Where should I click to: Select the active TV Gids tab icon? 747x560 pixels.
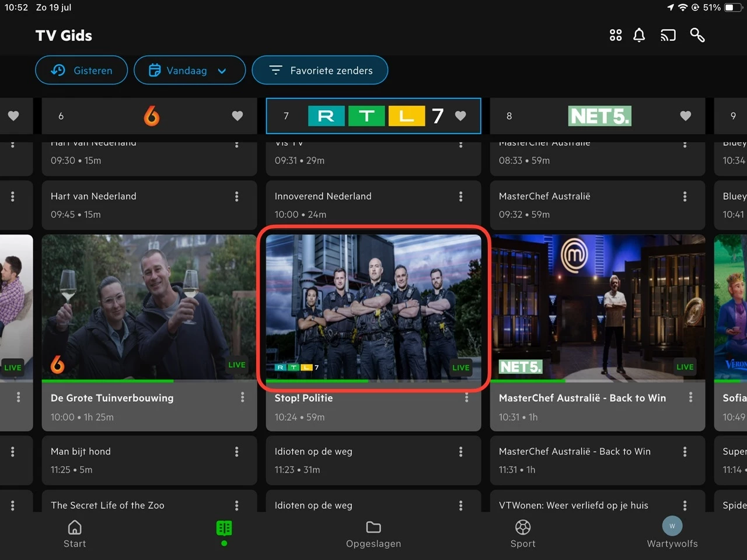click(x=224, y=528)
